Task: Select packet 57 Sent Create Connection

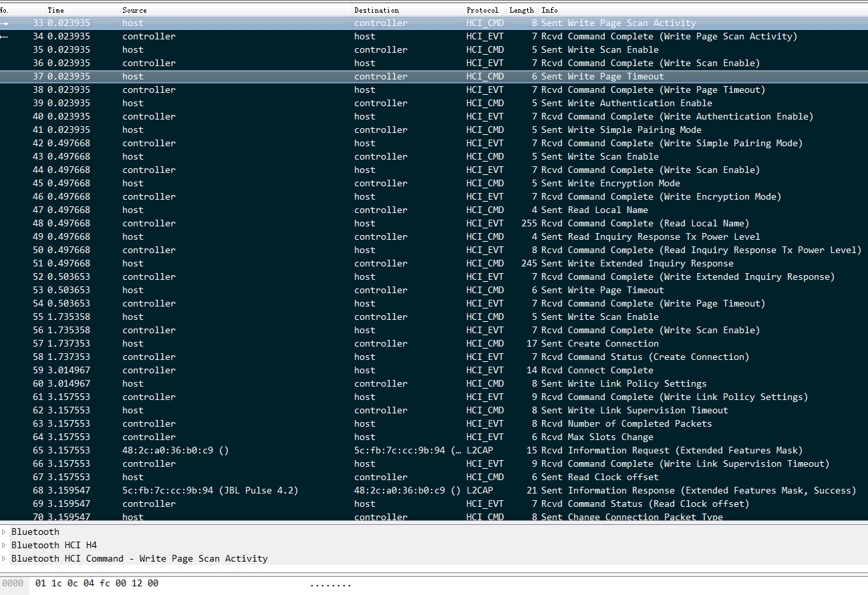Action: pos(434,344)
